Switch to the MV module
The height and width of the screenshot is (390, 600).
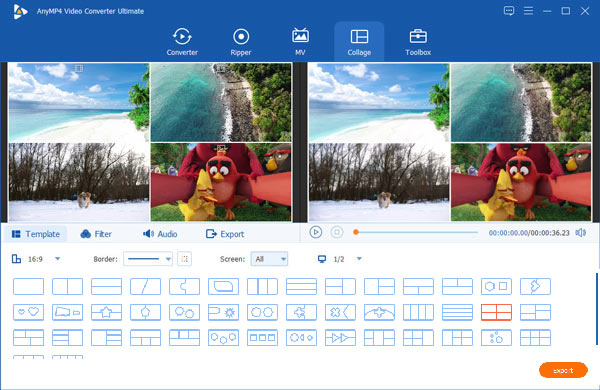300,42
